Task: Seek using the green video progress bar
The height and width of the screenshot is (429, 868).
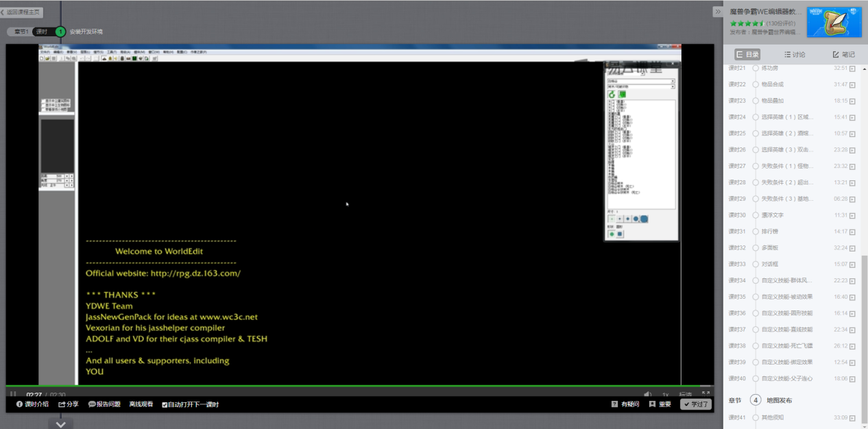Action: (360, 386)
